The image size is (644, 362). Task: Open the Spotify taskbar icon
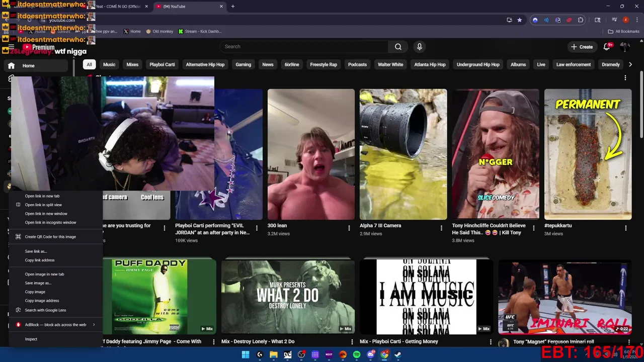[x=357, y=354]
